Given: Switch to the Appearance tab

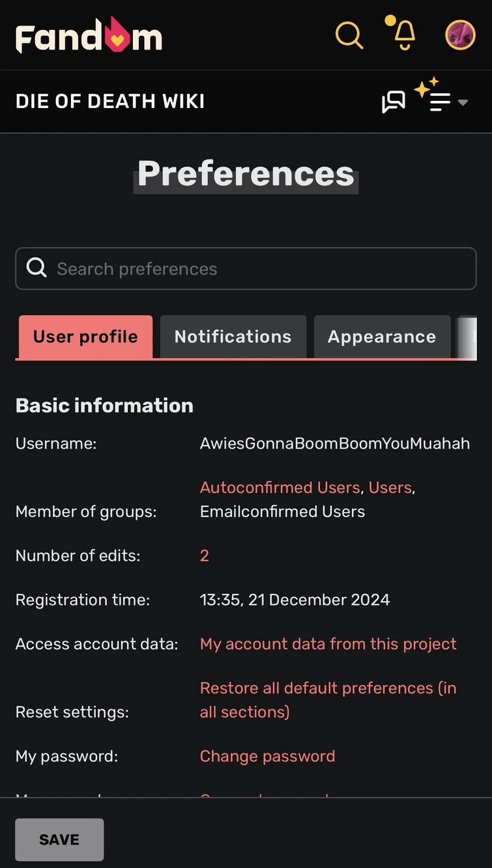Looking at the screenshot, I should 382,337.
